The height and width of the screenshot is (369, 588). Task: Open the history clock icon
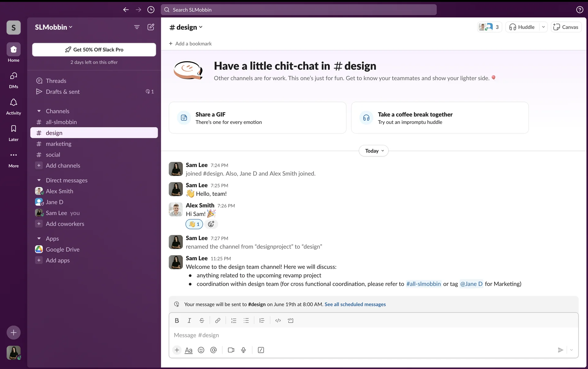pos(151,10)
